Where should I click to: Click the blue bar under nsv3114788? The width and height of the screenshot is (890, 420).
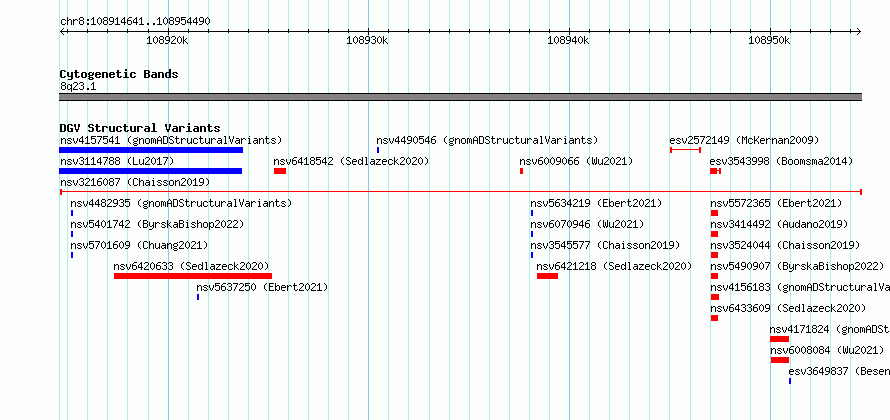(x=150, y=171)
